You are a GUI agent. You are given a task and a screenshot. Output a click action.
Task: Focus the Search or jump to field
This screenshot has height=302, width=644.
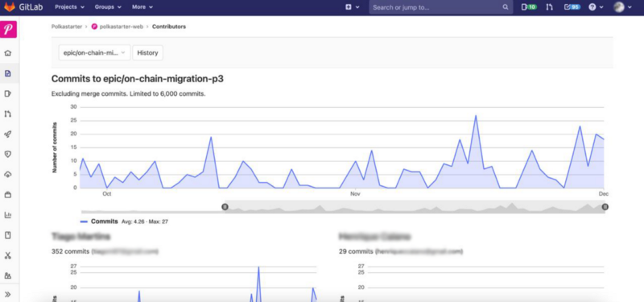(440, 7)
